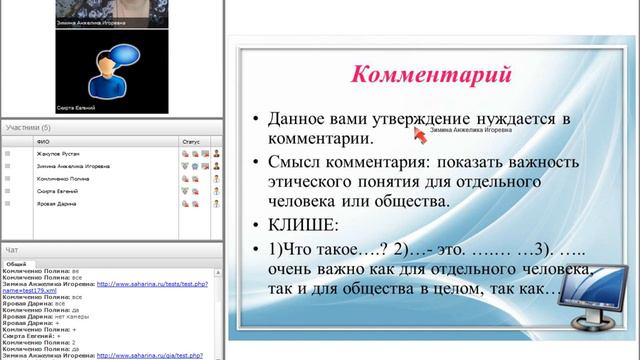Click microphone status icon in Полина's row

[185, 179]
